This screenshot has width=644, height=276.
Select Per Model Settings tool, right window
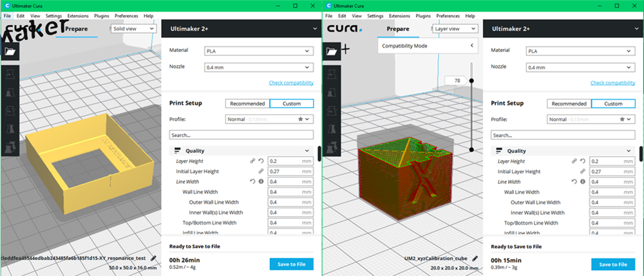332,147
